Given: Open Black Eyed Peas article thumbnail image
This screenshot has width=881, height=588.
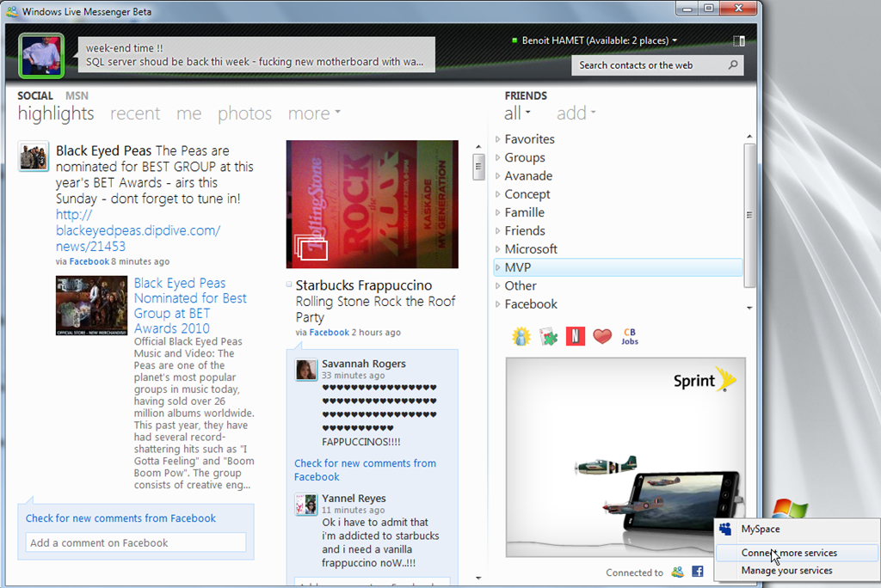Looking at the screenshot, I should (x=91, y=305).
